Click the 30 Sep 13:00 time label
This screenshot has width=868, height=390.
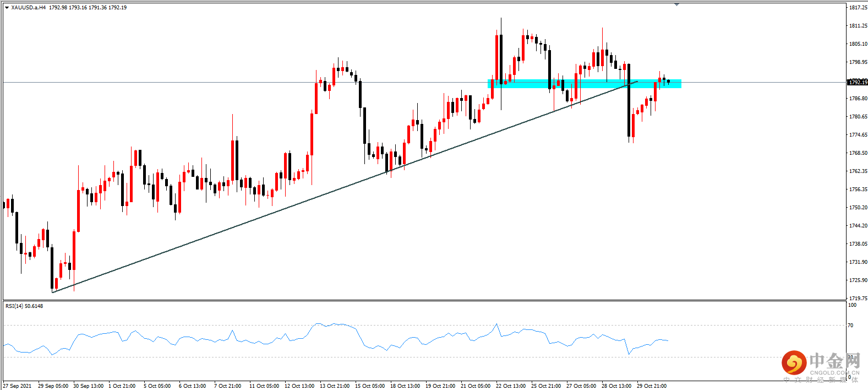[x=88, y=386]
